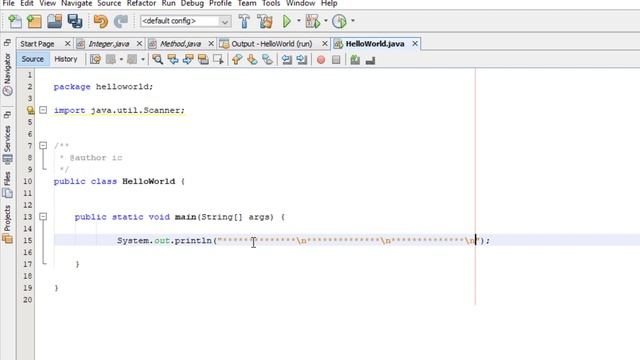Click the Shift Line Left icon
The width and height of the screenshot is (640, 360).
[x=287, y=60]
